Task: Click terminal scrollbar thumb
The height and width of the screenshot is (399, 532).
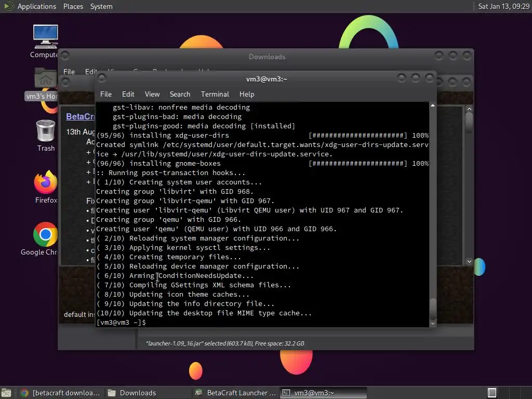Action: (x=433, y=309)
